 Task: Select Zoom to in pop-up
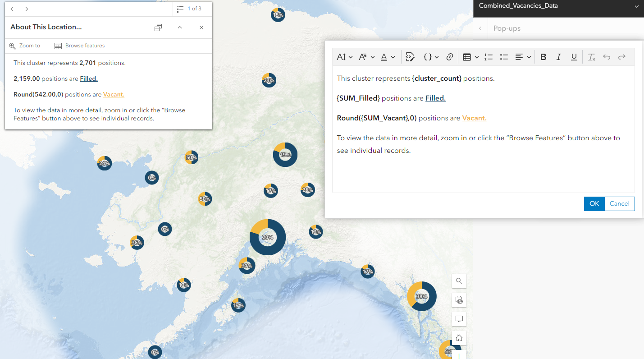(25, 46)
